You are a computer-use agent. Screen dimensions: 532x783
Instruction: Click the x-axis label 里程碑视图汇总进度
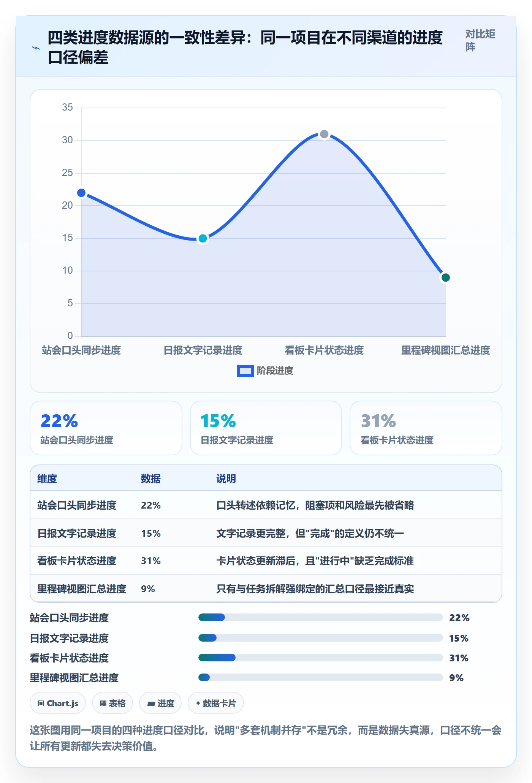446,350
